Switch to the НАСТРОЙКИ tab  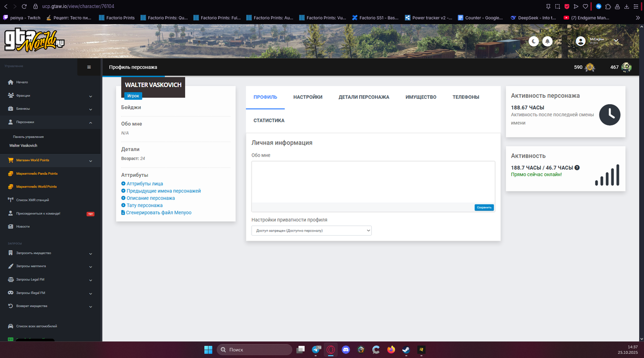coord(308,97)
